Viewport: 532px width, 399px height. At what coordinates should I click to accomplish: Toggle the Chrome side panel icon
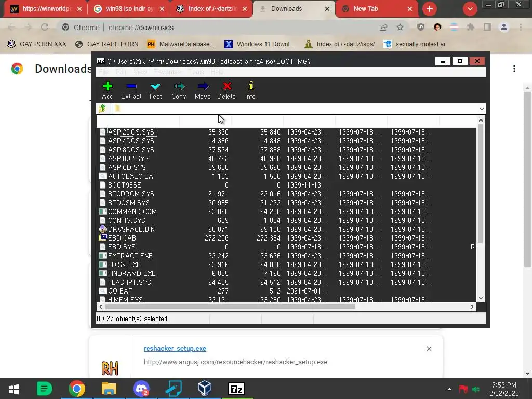487,27
